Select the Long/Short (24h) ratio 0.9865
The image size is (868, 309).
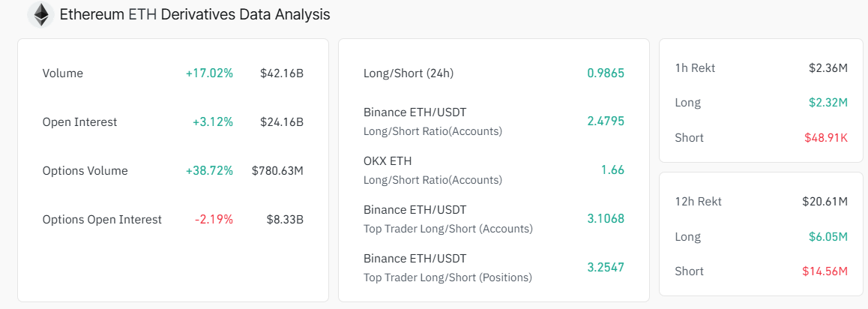pyautogui.click(x=606, y=73)
